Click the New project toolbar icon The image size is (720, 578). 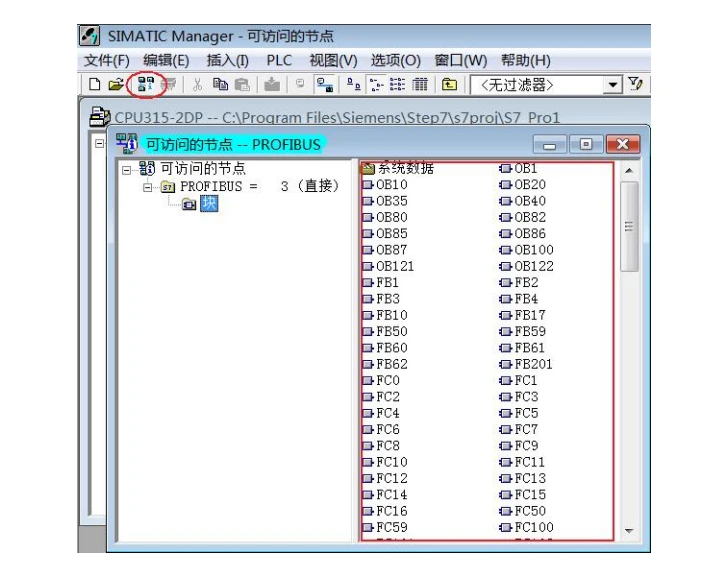point(94,84)
